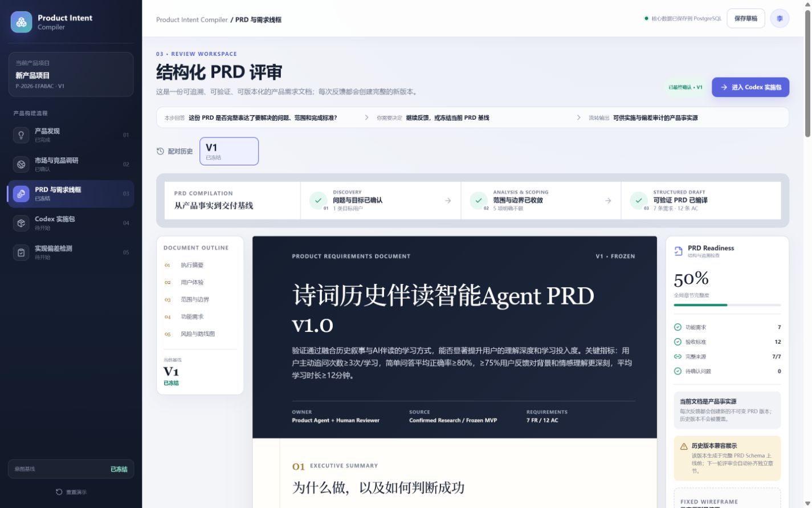Viewport: 812px width, 508px height.
Task: Click the 7 FR / 12 AC requirements value
Action: click(542, 420)
